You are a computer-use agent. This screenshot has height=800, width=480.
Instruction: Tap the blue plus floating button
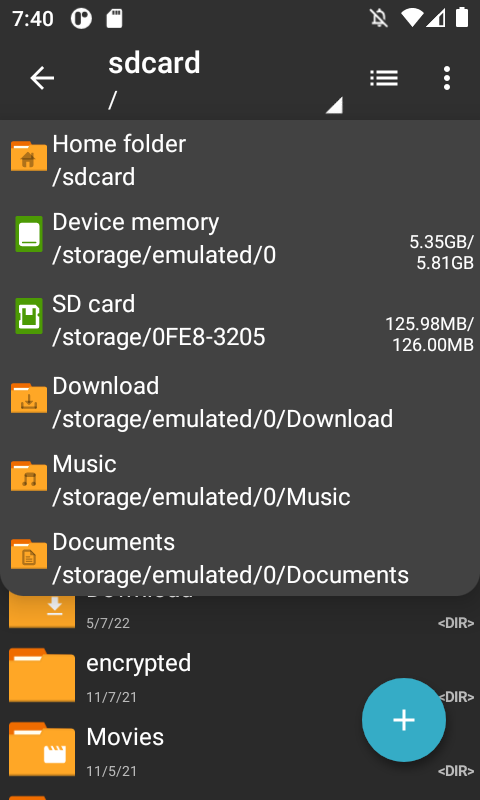tap(403, 720)
